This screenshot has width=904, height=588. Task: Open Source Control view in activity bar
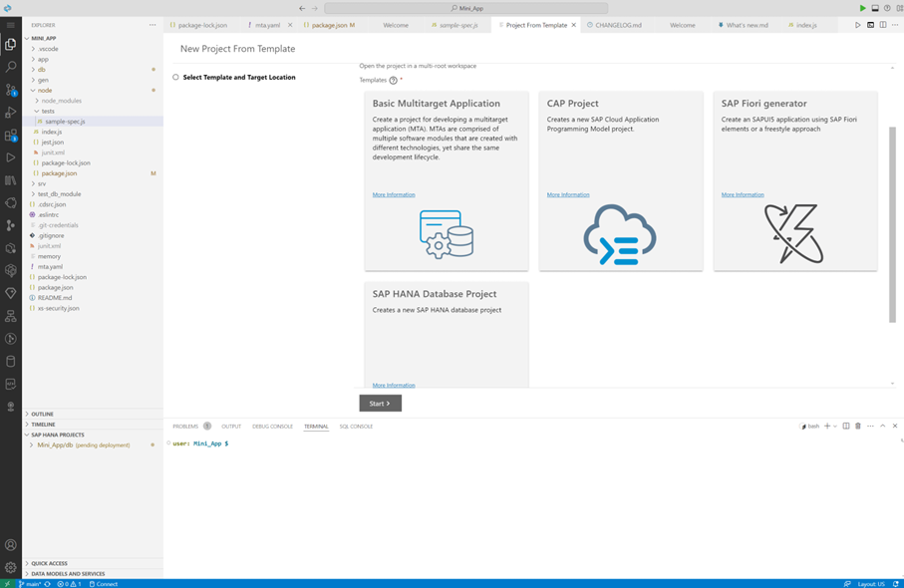10,90
